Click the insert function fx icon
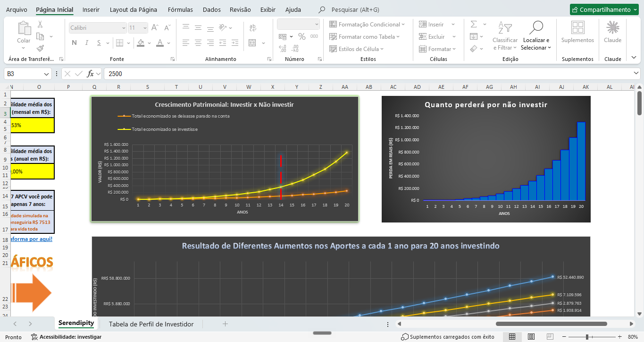The image size is (644, 342). 90,74
